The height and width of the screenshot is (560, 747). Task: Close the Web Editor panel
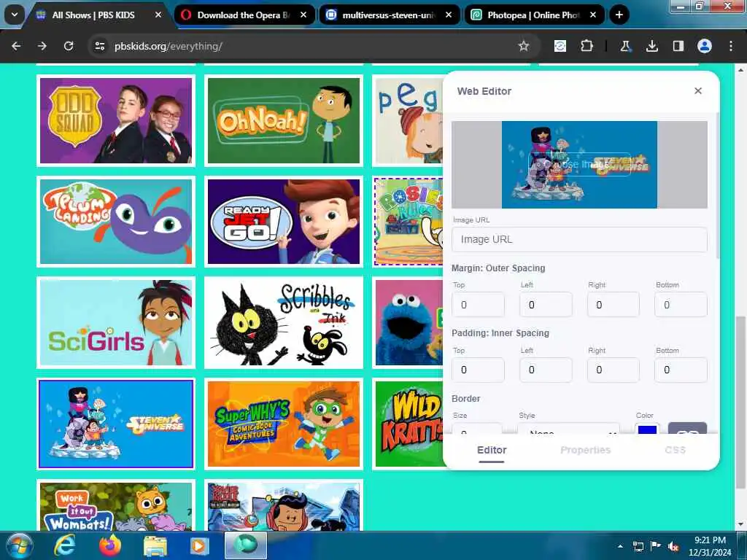click(x=698, y=90)
